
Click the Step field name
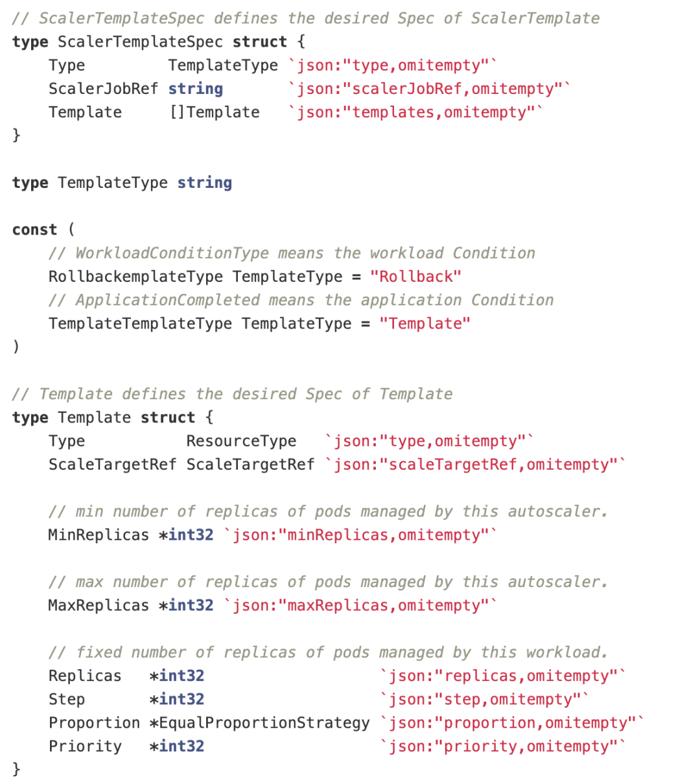[x=67, y=700]
